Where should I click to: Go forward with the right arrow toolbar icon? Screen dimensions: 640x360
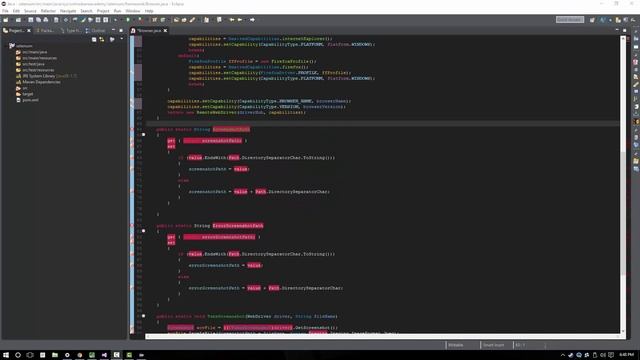point(252,20)
